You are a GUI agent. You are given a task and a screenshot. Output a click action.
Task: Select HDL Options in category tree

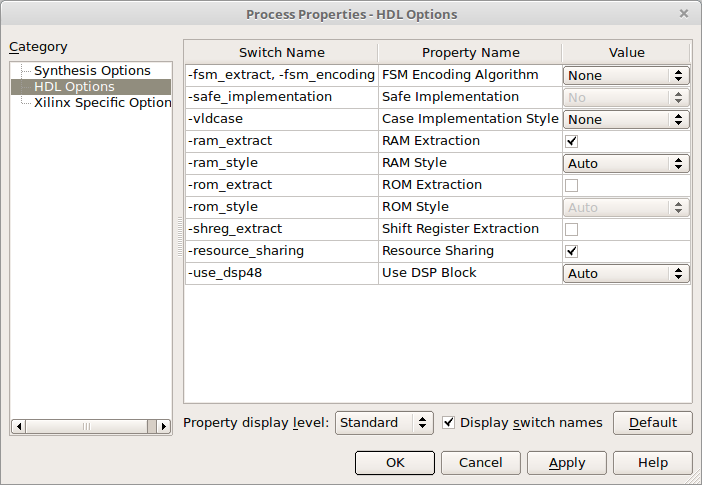(x=76, y=87)
